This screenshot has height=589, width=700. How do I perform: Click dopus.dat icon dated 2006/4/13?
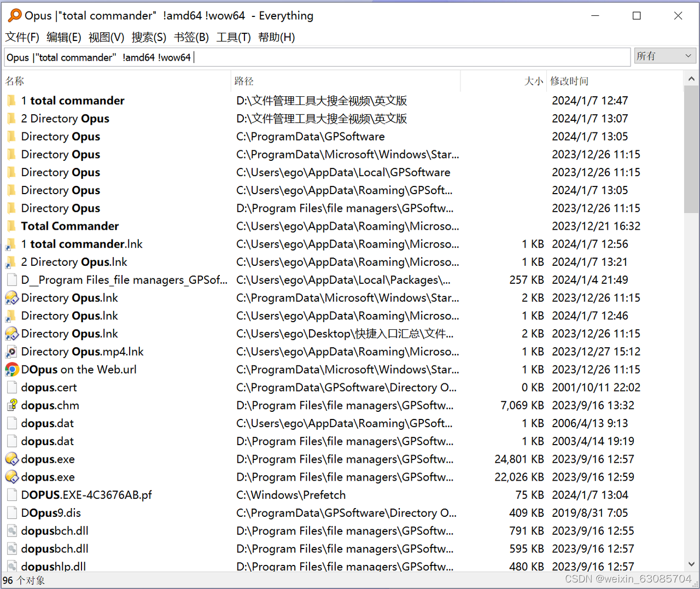[11, 424]
